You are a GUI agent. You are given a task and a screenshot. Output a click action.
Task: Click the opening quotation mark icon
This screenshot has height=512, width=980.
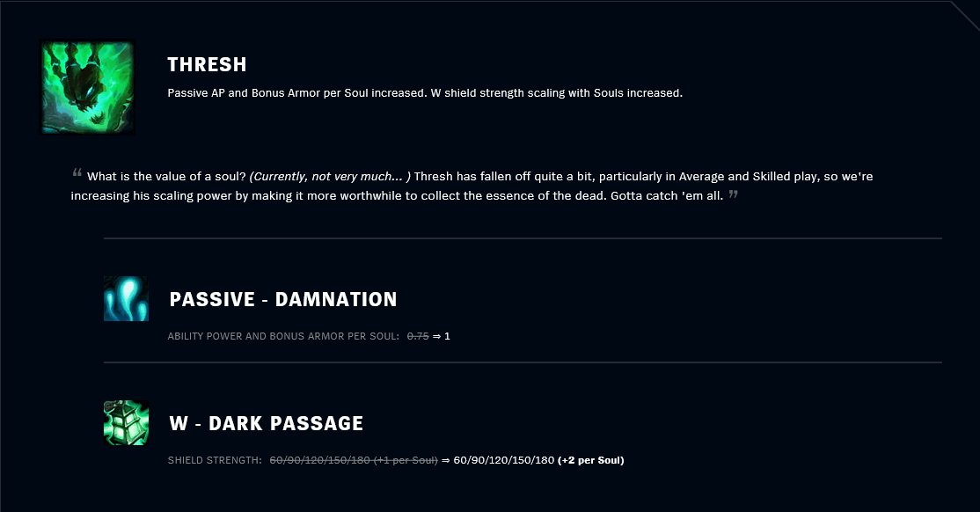(77, 173)
